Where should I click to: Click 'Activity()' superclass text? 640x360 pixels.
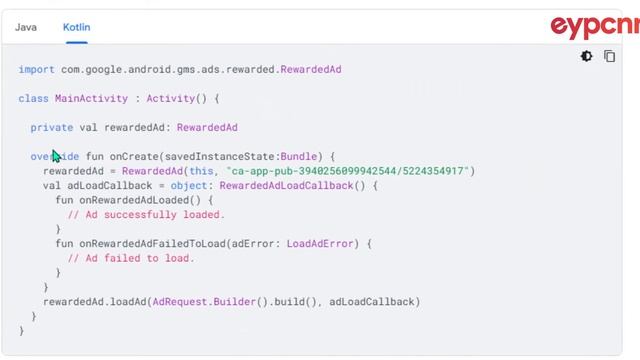177,98
